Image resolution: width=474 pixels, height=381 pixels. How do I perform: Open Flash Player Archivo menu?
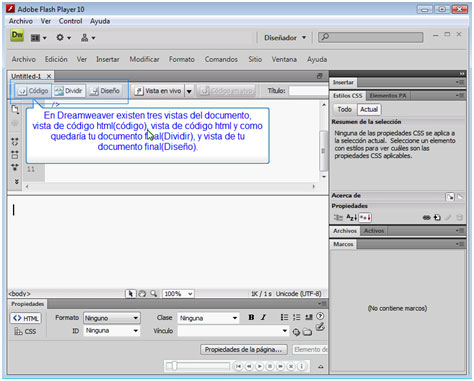point(21,21)
